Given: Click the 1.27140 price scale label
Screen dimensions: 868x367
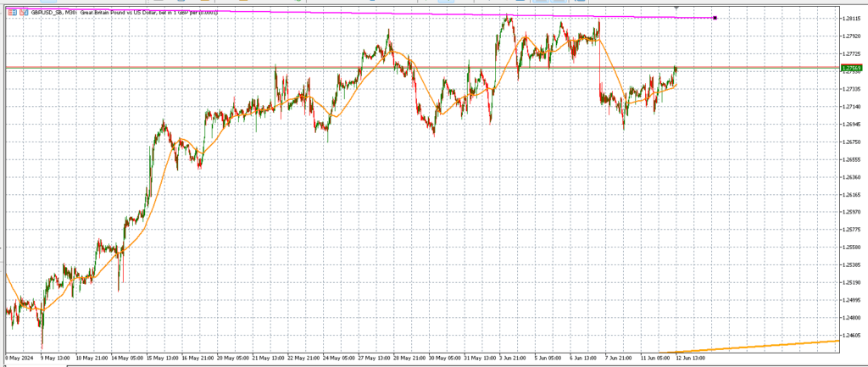Looking at the screenshot, I should coord(851,106).
